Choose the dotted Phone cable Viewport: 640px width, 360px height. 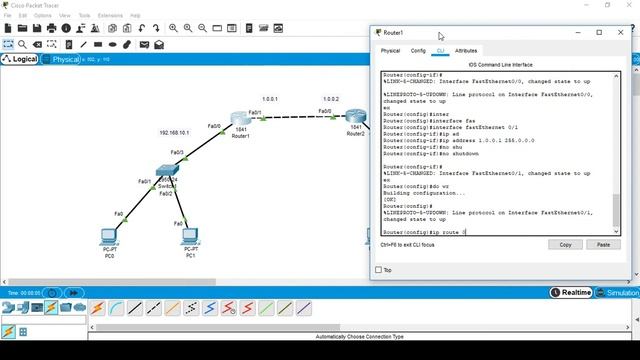[x=191, y=308]
